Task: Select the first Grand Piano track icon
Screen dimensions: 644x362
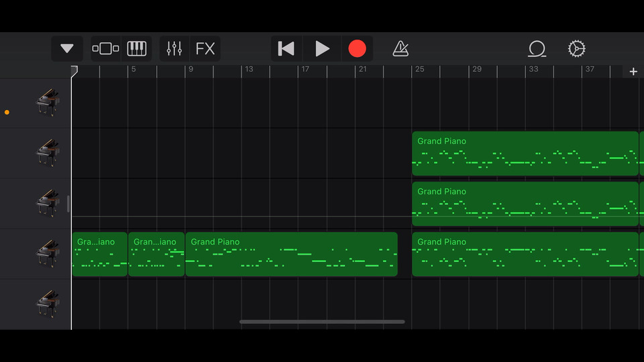Action: click(x=48, y=103)
